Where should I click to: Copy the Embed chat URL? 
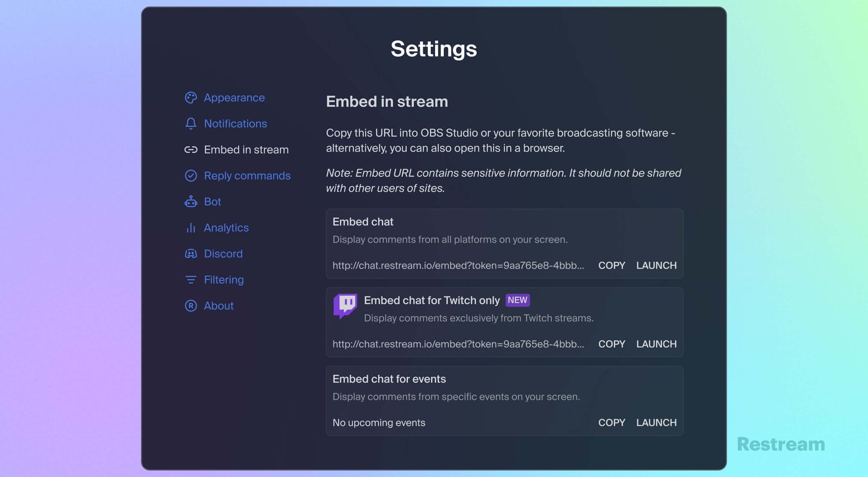[611, 266]
